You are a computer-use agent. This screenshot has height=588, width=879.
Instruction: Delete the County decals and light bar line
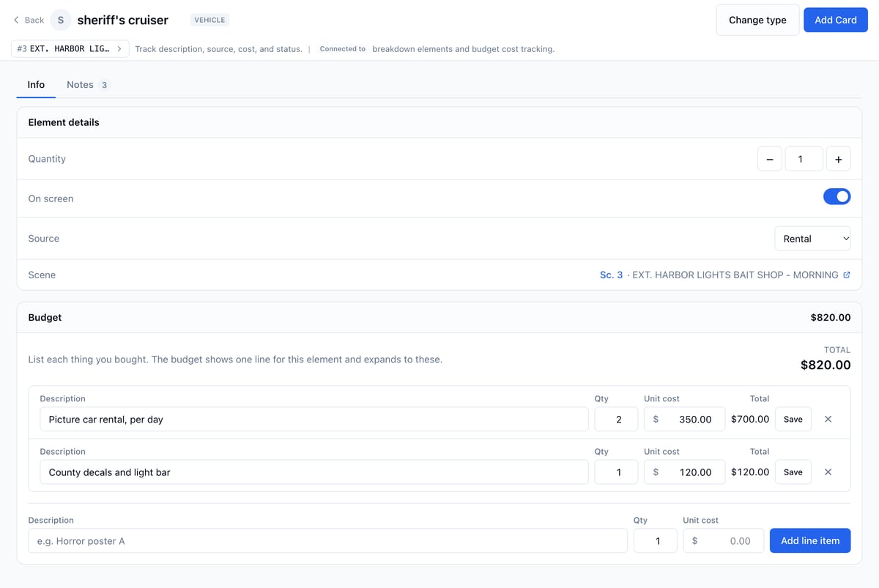[x=828, y=472]
